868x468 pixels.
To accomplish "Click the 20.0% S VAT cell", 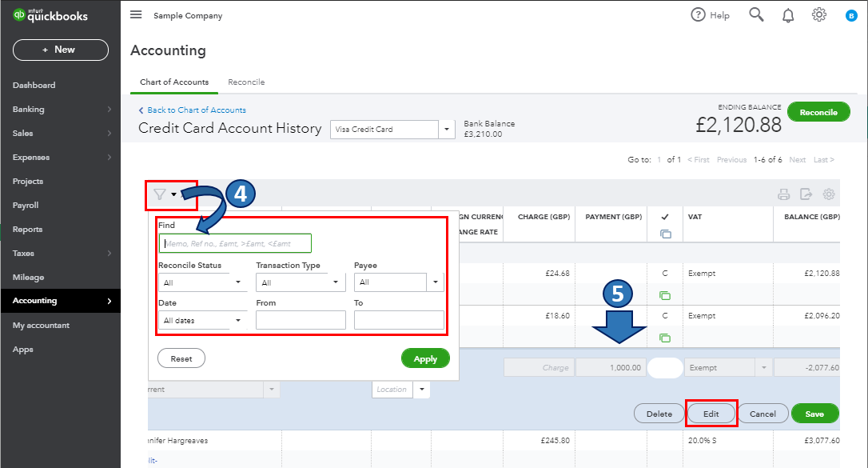I will click(x=702, y=440).
